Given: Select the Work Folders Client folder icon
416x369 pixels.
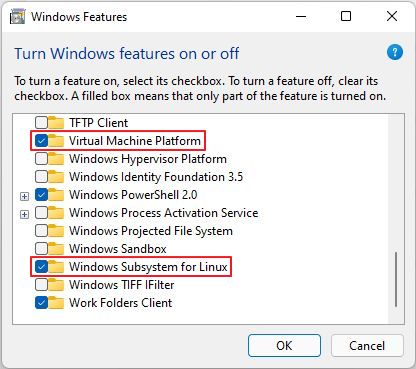Looking at the screenshot, I should tap(56, 303).
